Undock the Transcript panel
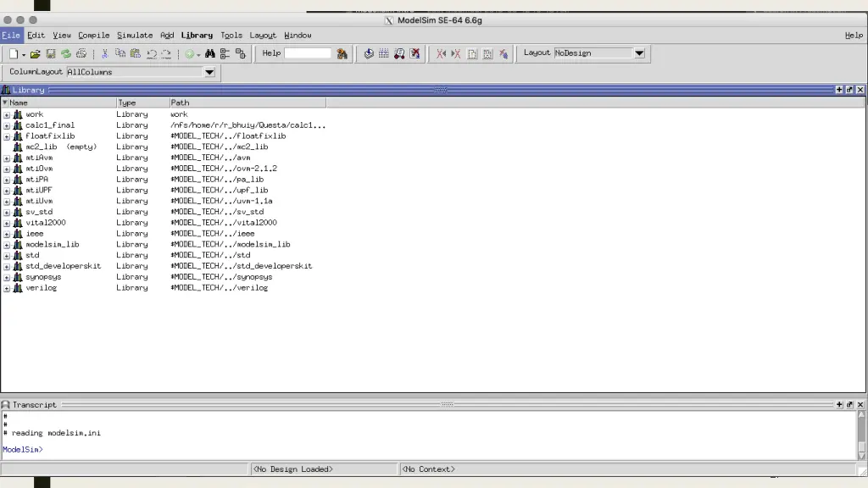 pyautogui.click(x=849, y=404)
